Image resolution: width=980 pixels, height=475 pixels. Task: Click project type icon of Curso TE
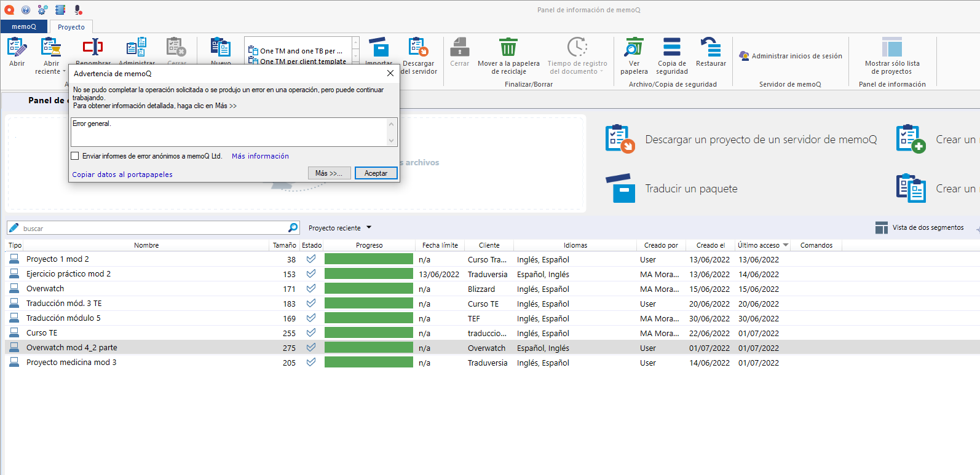tap(14, 332)
